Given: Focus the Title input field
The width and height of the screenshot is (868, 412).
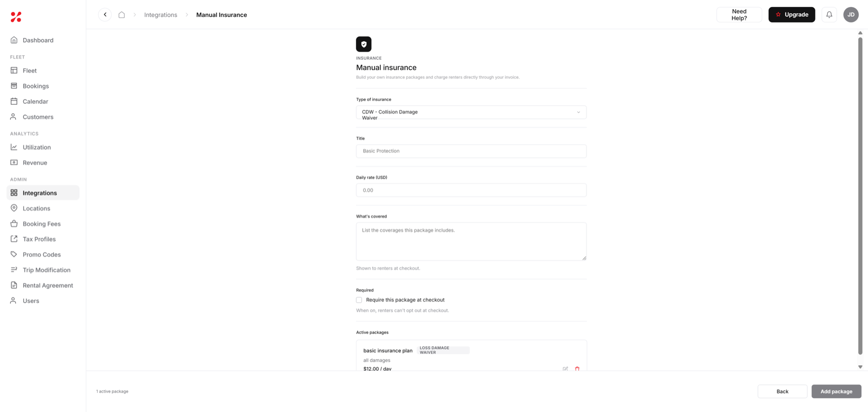Looking at the screenshot, I should click(x=471, y=151).
